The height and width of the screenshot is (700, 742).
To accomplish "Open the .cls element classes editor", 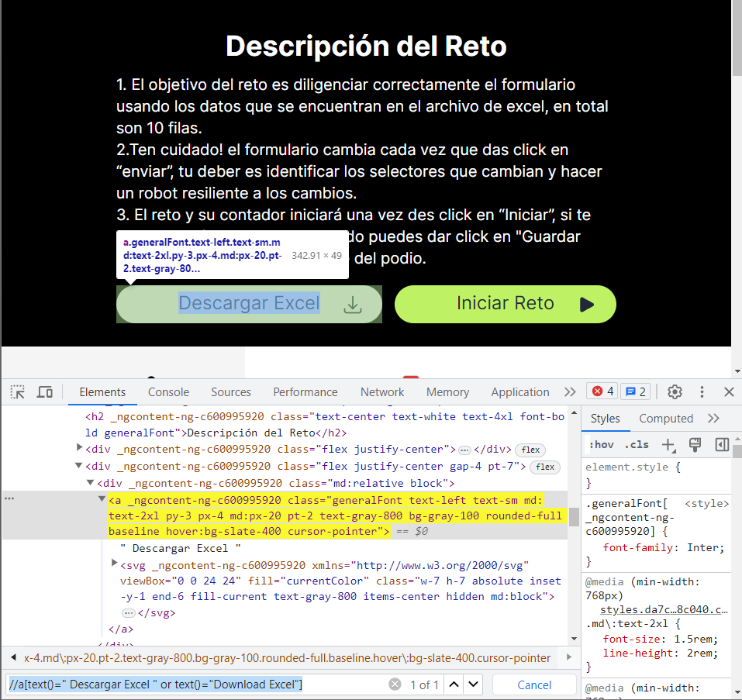I will click(x=636, y=444).
